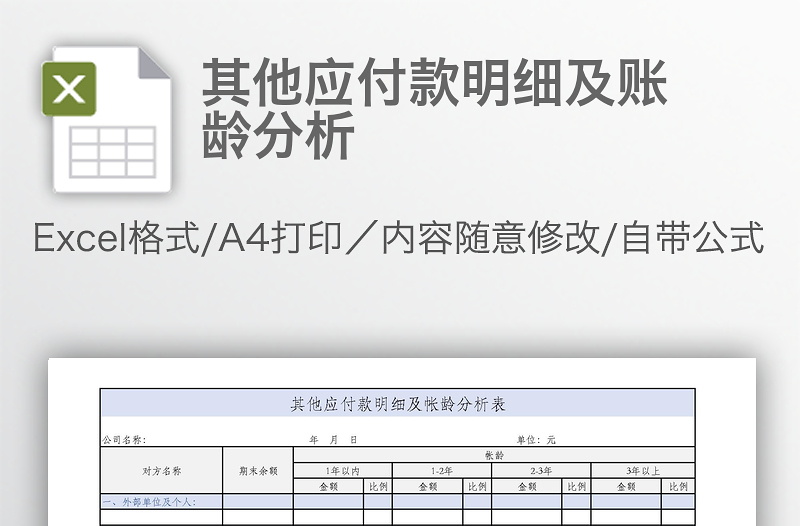Click 金额 under 1-2年
800x526 pixels.
tap(428, 486)
